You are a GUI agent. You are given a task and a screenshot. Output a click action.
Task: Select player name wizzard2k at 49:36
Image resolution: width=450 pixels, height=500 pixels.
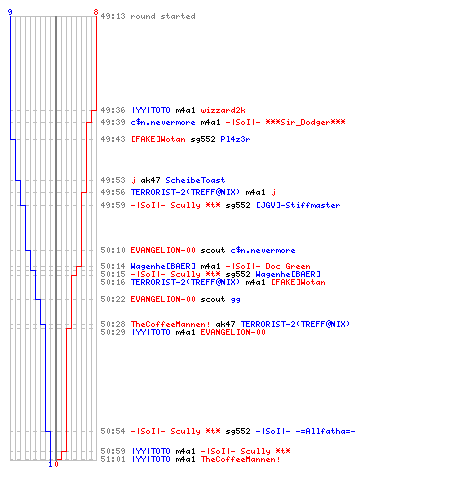(x=223, y=110)
